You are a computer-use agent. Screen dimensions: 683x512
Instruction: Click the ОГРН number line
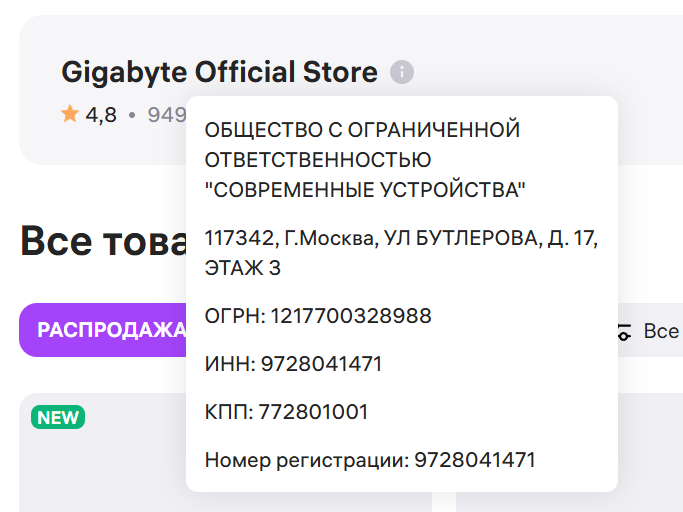tap(318, 316)
